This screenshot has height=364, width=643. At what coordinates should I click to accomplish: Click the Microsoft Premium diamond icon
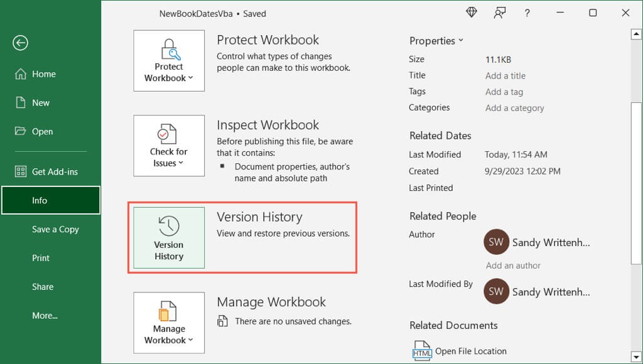click(472, 13)
